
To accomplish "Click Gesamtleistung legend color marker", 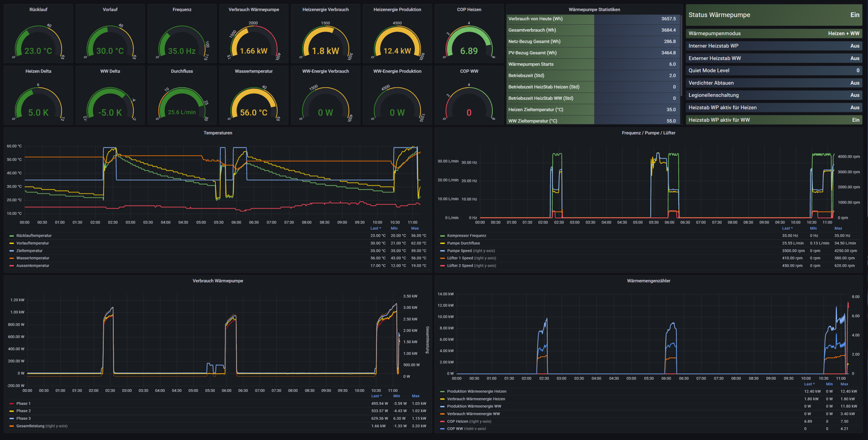I will (x=12, y=426).
